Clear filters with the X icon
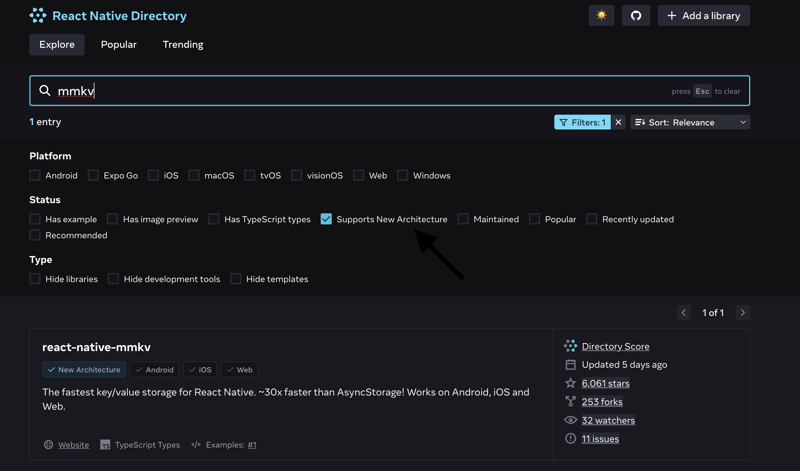This screenshot has width=800, height=471. point(618,122)
